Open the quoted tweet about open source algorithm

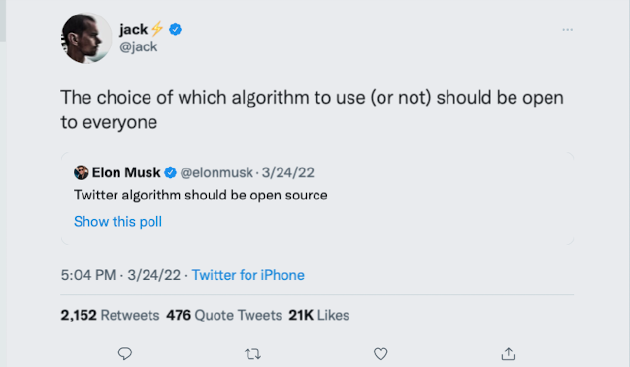coord(317,199)
